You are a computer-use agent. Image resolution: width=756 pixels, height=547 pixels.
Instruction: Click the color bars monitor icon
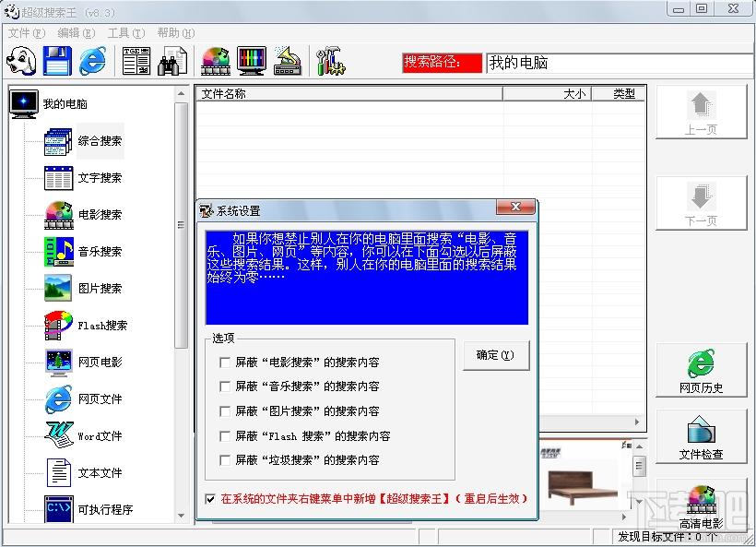click(251, 61)
